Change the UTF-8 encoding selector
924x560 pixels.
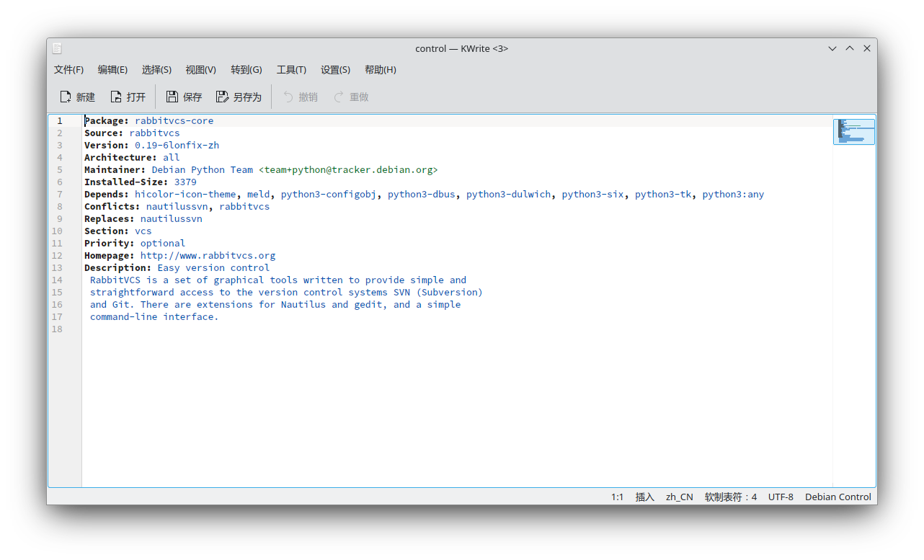tap(781, 497)
